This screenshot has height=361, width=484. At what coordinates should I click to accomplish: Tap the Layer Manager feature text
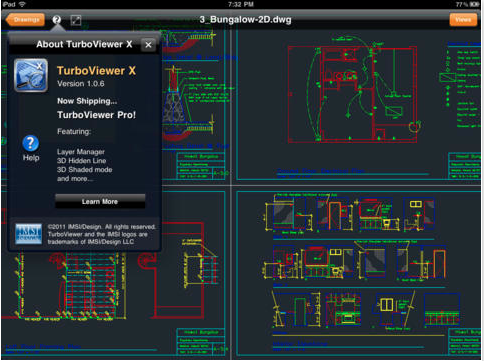pos(81,152)
